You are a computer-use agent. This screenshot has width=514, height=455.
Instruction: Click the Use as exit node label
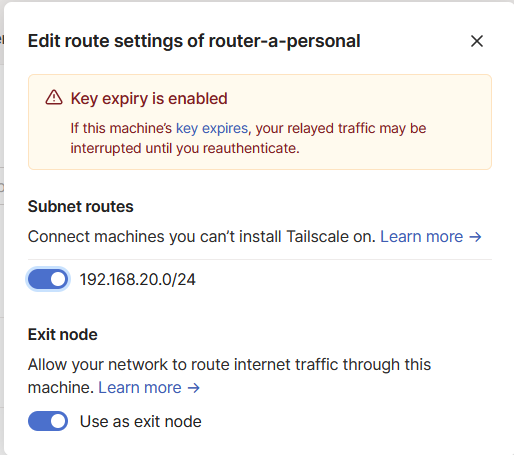click(141, 421)
